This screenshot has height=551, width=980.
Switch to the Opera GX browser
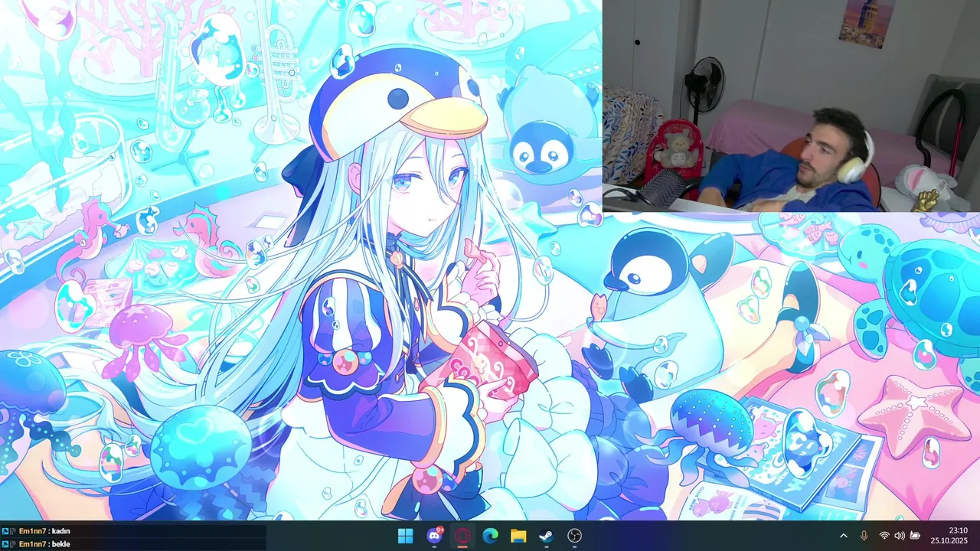pyautogui.click(x=462, y=536)
